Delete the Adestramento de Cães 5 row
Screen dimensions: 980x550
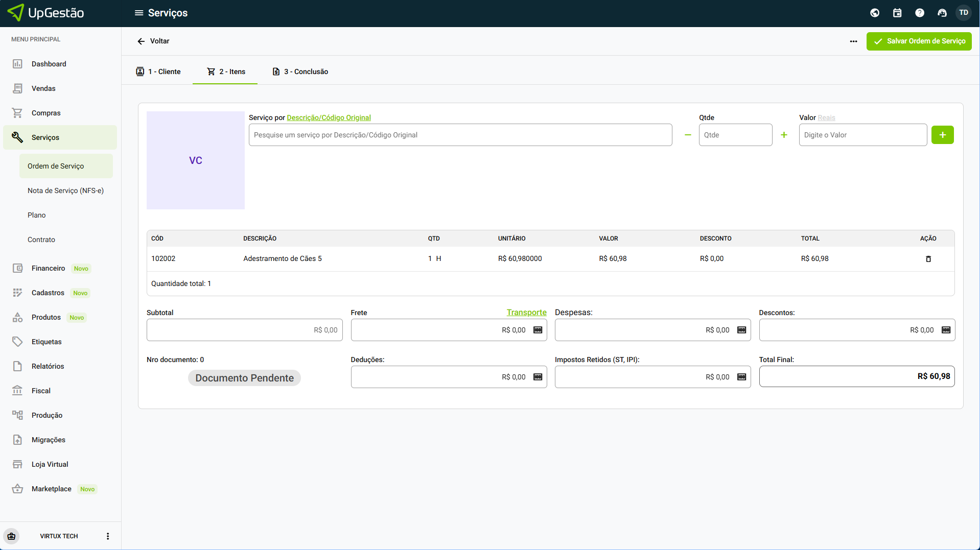click(x=928, y=259)
